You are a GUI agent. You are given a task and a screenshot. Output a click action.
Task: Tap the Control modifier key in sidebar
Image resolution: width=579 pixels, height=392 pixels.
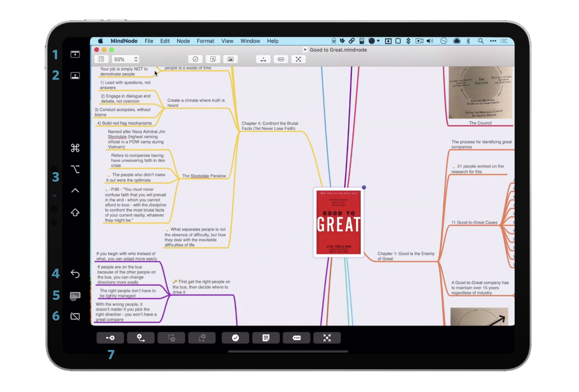pyautogui.click(x=75, y=190)
